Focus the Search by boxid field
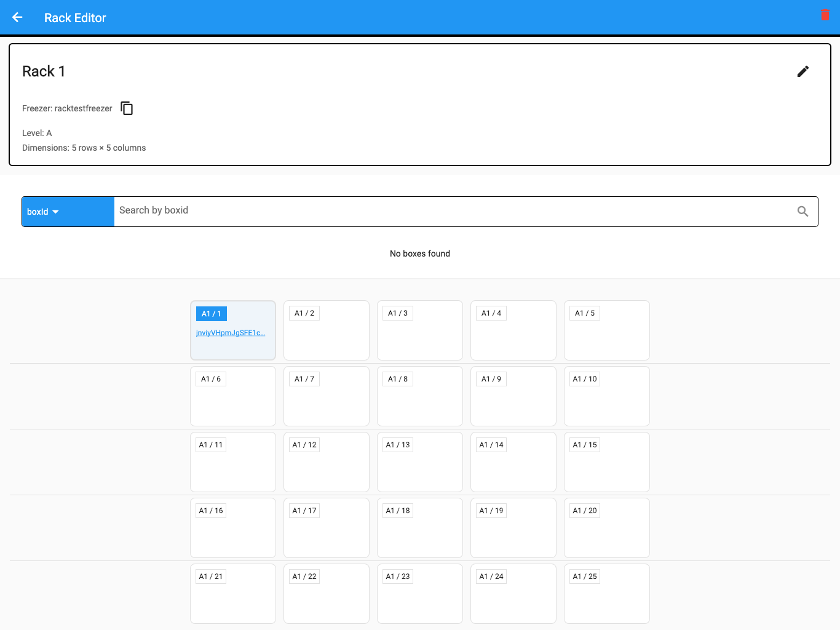 pyautogui.click(x=452, y=212)
